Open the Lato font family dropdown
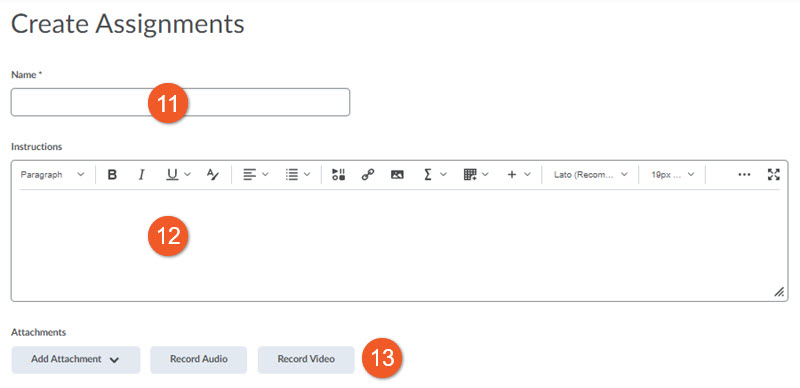Image resolution: width=800 pixels, height=388 pixels. click(590, 175)
